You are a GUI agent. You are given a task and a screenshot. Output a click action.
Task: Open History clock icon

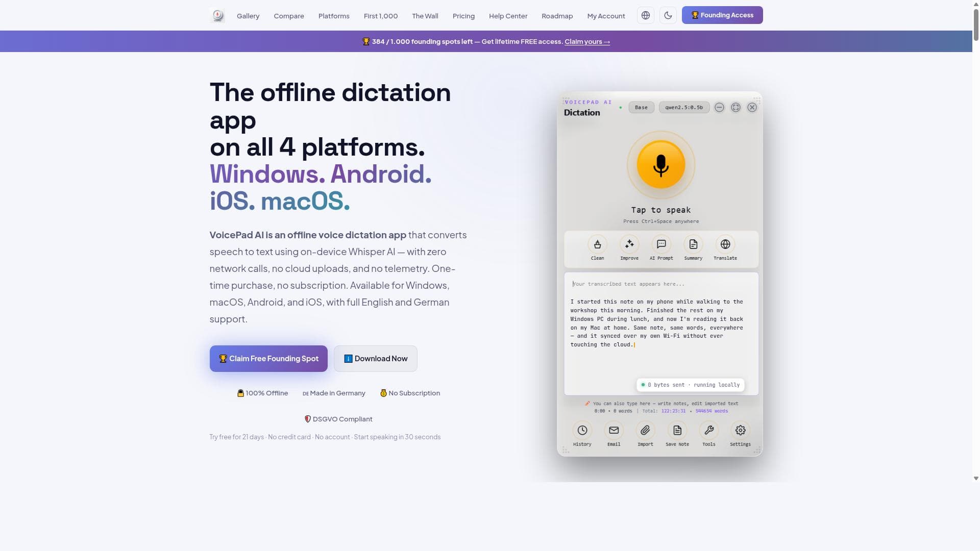click(x=582, y=431)
